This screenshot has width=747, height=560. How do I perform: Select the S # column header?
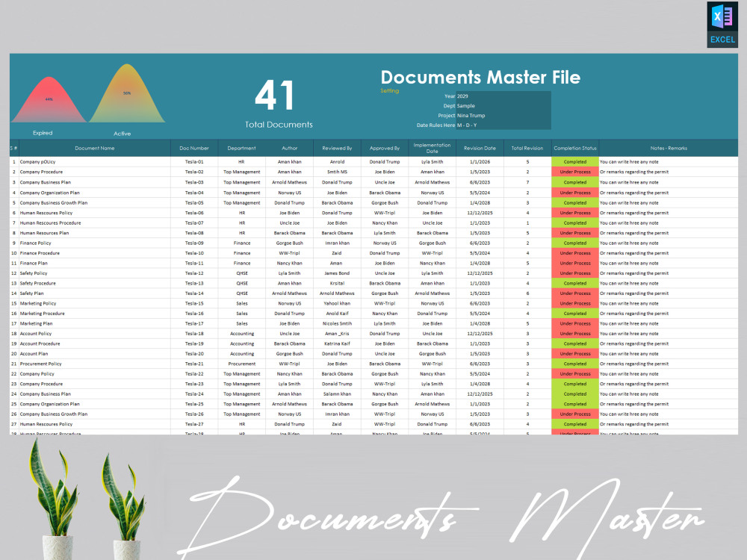(x=13, y=148)
